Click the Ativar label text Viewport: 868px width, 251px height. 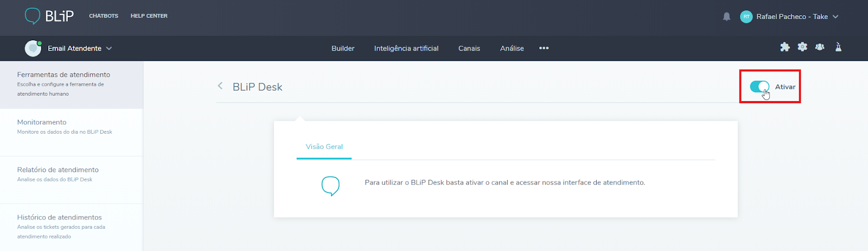(785, 87)
